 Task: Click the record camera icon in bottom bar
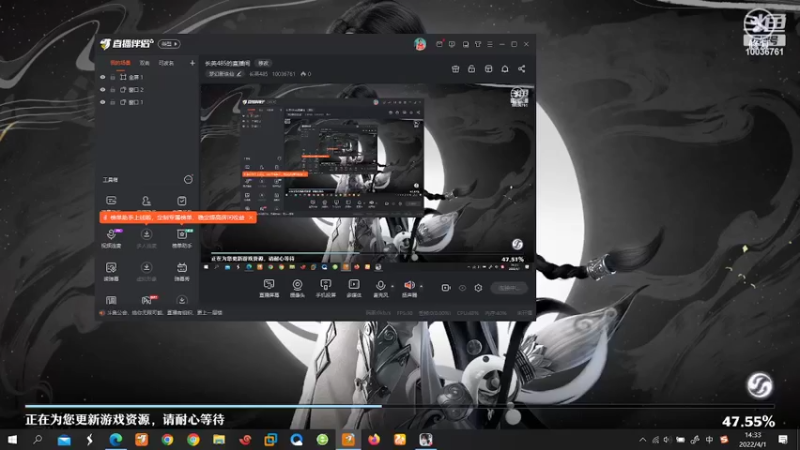tap(446, 288)
